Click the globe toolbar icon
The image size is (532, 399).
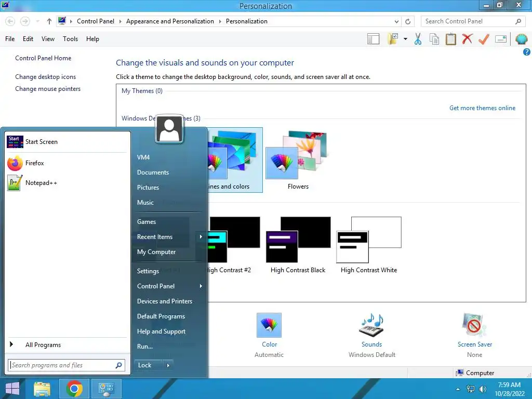[x=522, y=39]
